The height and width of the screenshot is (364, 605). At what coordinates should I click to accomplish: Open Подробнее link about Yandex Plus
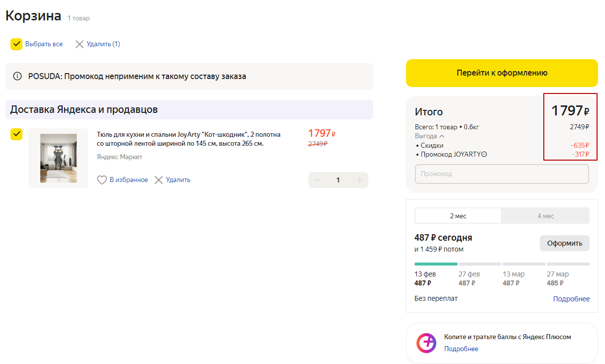click(x=461, y=349)
